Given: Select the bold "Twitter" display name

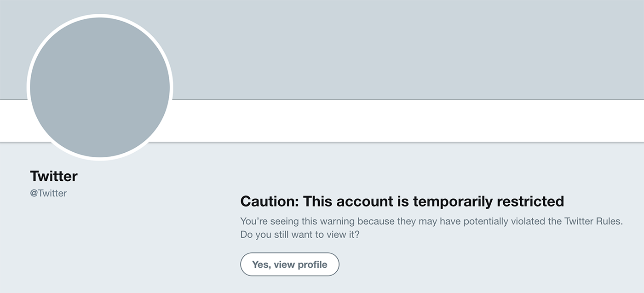Looking at the screenshot, I should click(54, 176).
